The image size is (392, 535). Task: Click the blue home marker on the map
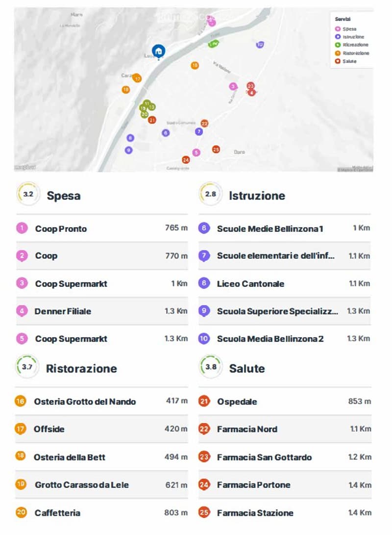point(158,51)
